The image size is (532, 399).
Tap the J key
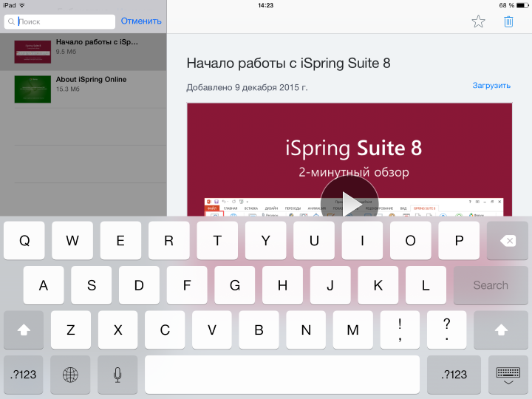(330, 285)
